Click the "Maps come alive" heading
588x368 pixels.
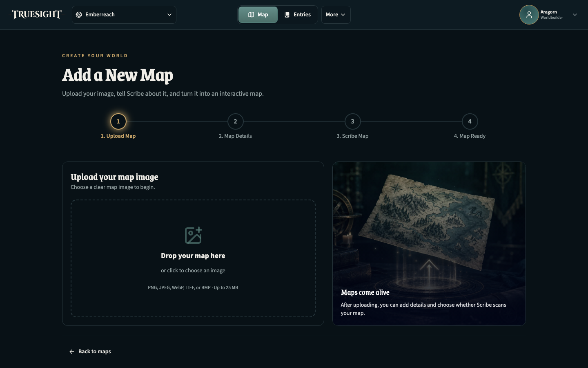pyautogui.click(x=365, y=292)
